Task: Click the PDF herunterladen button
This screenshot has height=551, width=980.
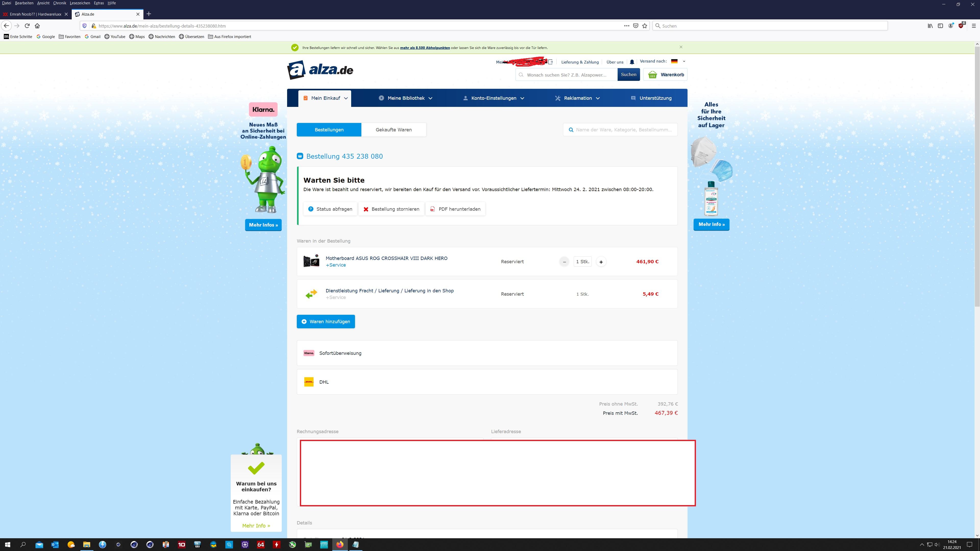Action: [x=455, y=209]
